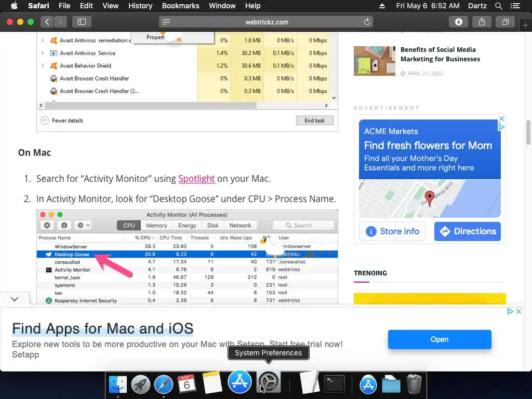This screenshot has width=532, height=399.
Task: Open the Safari File menu
Action: click(64, 6)
